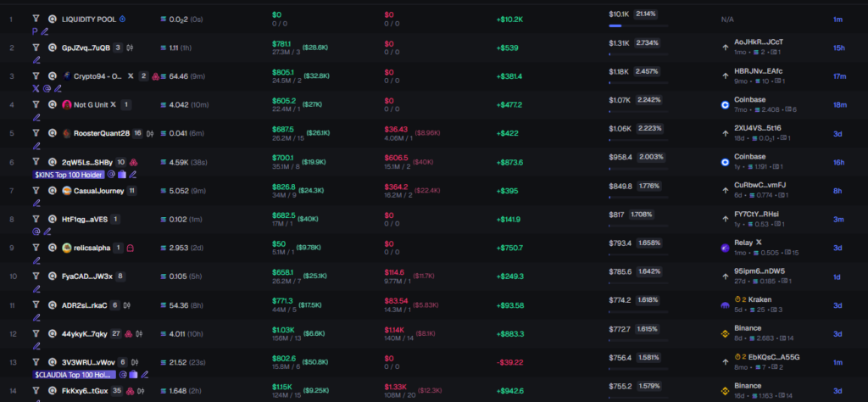The image size is (868, 402).
Task: Open CasualJourney wallet profile
Action: pyautogui.click(x=98, y=191)
